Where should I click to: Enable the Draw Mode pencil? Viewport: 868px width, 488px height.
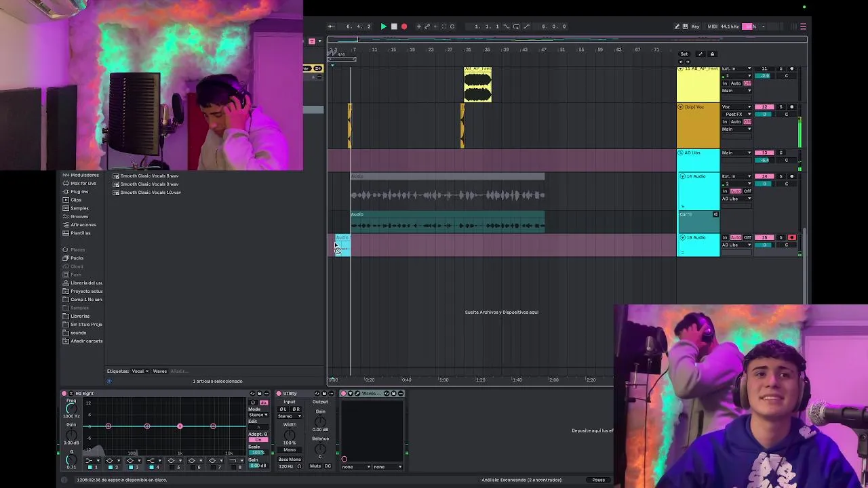[x=677, y=26]
